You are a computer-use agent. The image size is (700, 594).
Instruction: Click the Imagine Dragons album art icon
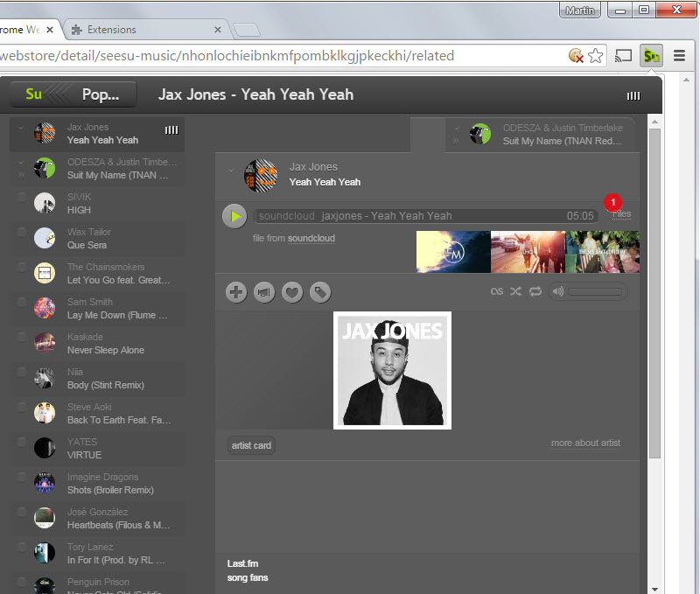tap(45, 483)
